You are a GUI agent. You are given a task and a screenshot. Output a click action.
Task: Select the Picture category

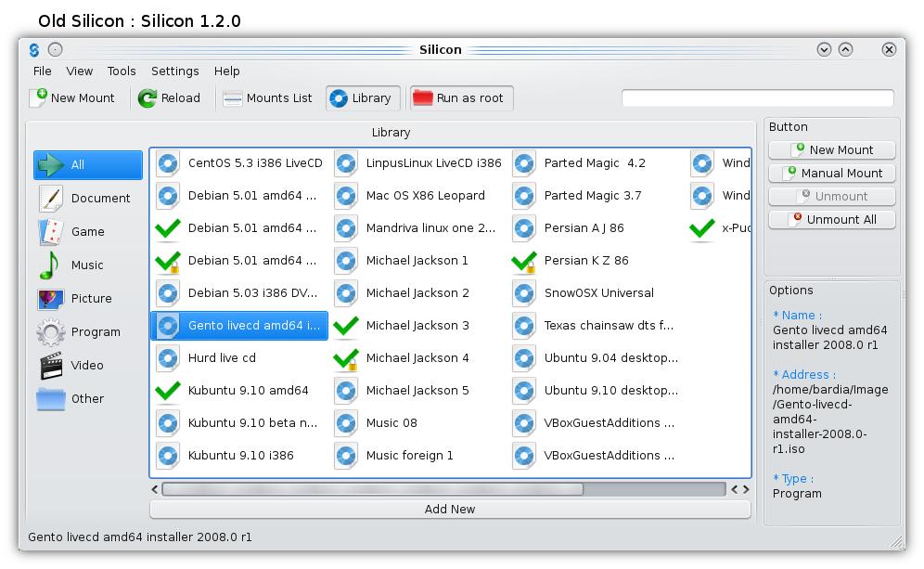tap(88, 298)
